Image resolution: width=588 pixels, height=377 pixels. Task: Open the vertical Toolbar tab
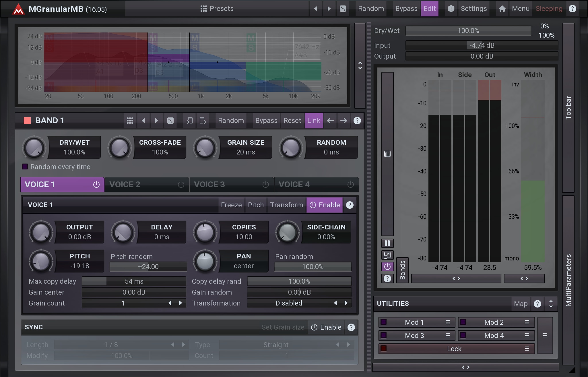(568, 108)
